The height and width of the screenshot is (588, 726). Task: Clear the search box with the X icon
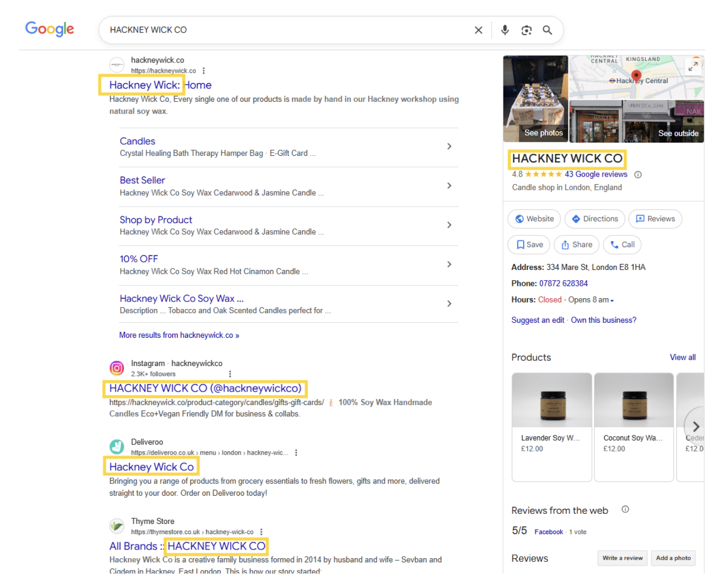click(478, 30)
